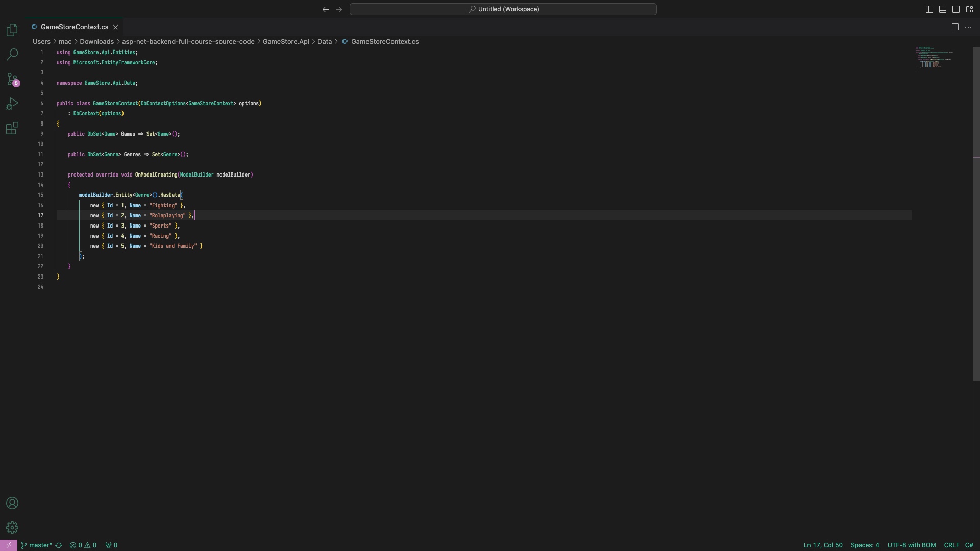This screenshot has width=980, height=551.
Task: Open the Extensions view icon
Action: (x=12, y=129)
